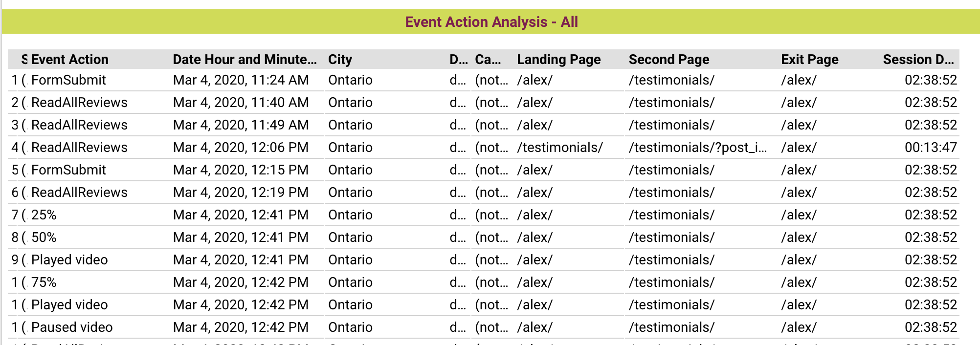The image size is (980, 345).
Task: Sort by the "Exit Page" column header
Action: pos(809,60)
